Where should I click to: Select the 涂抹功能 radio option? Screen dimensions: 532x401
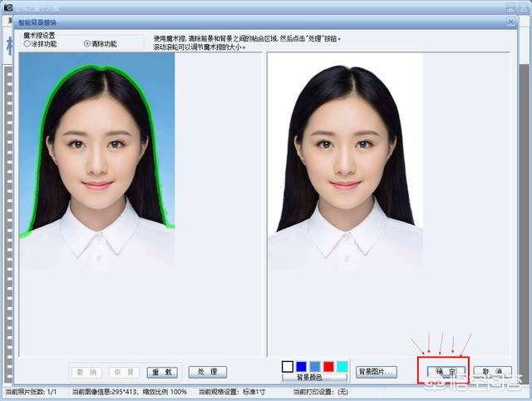click(40, 44)
